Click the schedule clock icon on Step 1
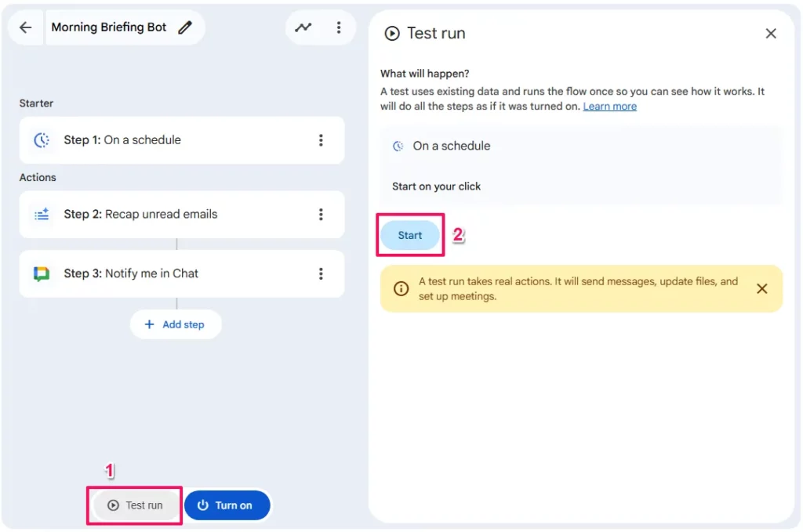Image resolution: width=803 pixels, height=532 pixels. pyautogui.click(x=43, y=140)
